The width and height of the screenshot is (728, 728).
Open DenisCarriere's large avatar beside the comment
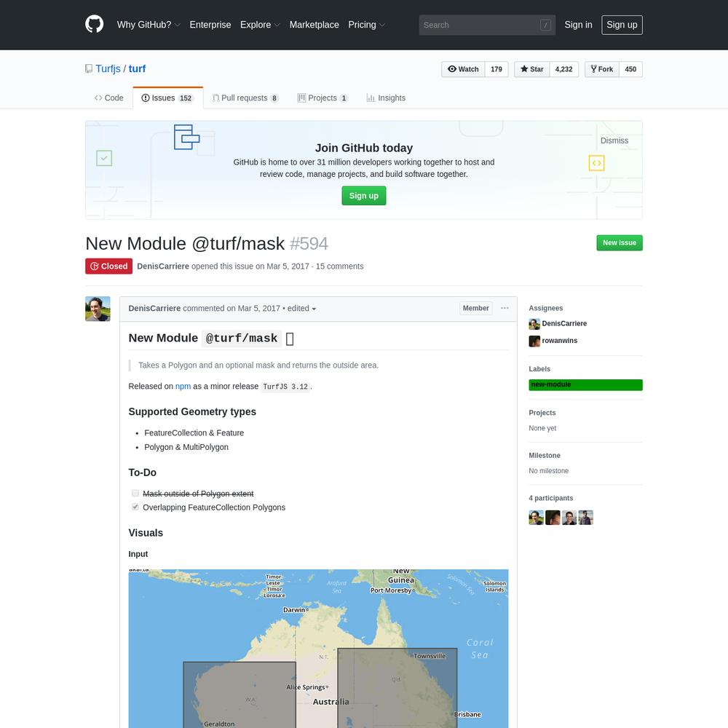(98, 309)
